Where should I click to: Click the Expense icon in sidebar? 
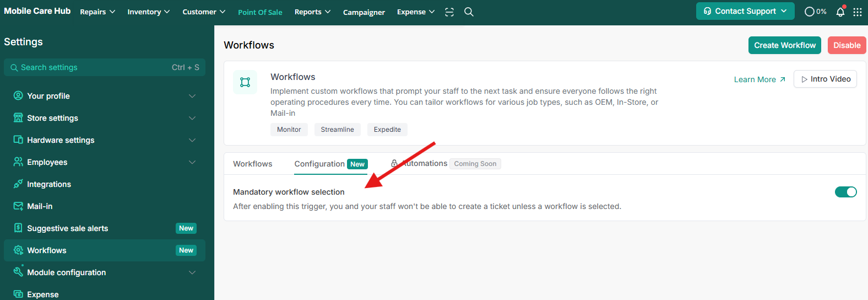[x=18, y=294]
